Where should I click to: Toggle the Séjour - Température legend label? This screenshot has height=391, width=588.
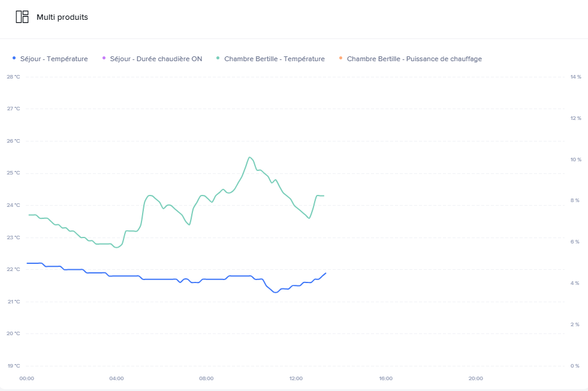tap(54, 59)
